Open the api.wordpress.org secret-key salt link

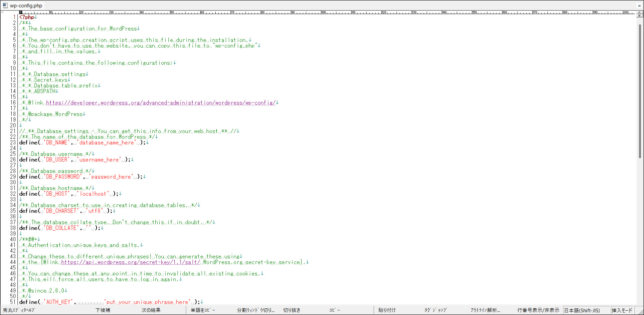point(130,262)
